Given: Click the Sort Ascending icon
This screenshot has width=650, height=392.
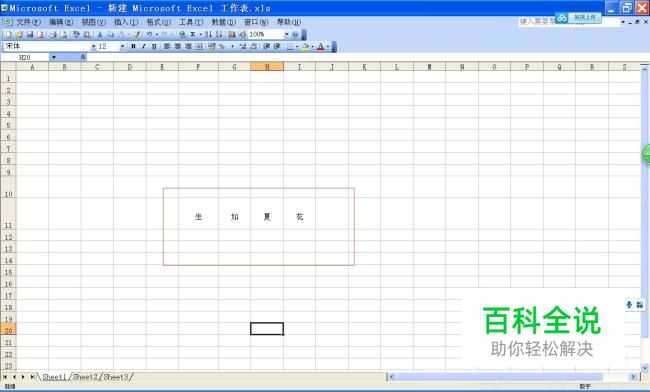Looking at the screenshot, I should [209, 34].
